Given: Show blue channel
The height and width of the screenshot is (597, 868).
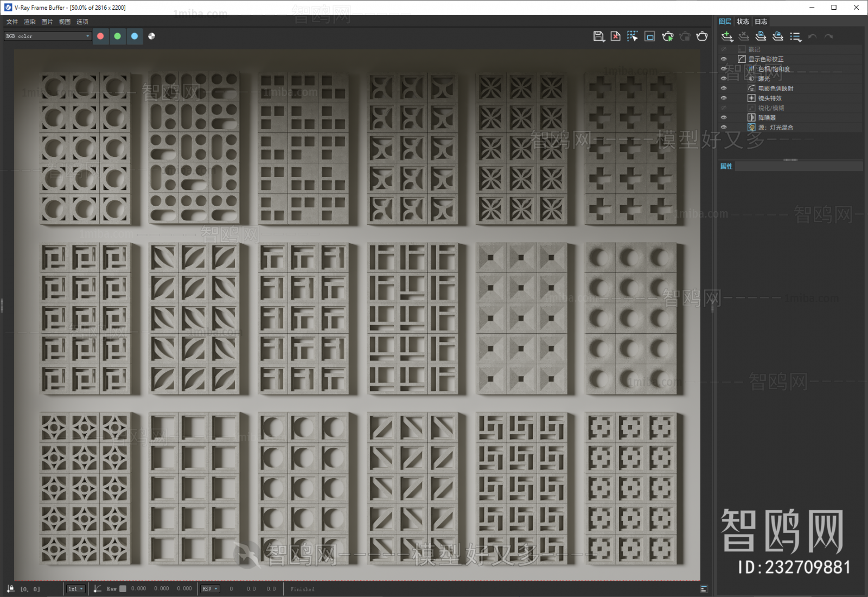Looking at the screenshot, I should 135,36.
